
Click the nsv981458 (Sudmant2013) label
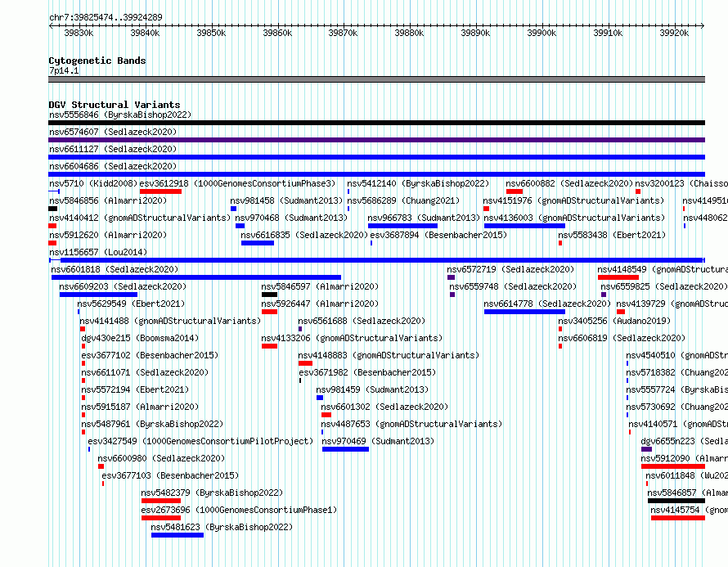tap(286, 200)
